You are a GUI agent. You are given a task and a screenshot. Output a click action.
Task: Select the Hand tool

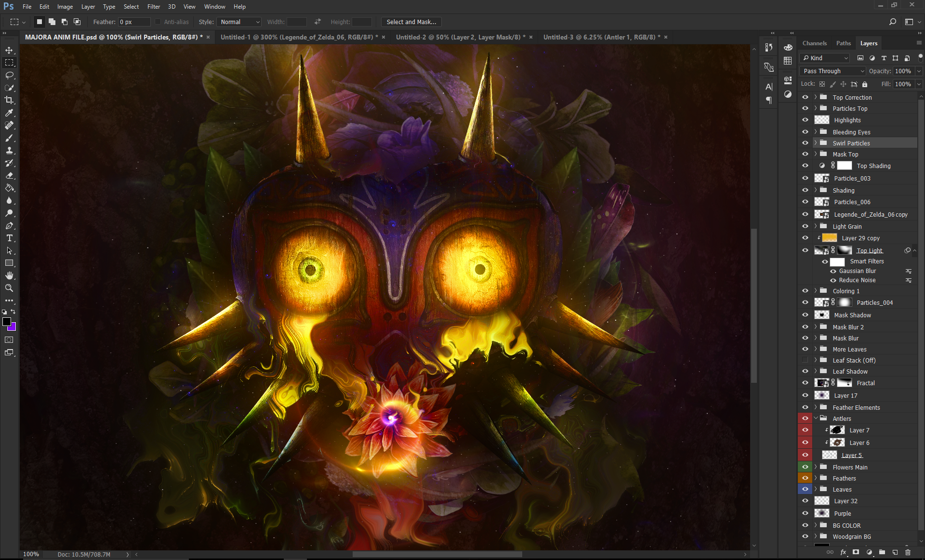click(9, 275)
